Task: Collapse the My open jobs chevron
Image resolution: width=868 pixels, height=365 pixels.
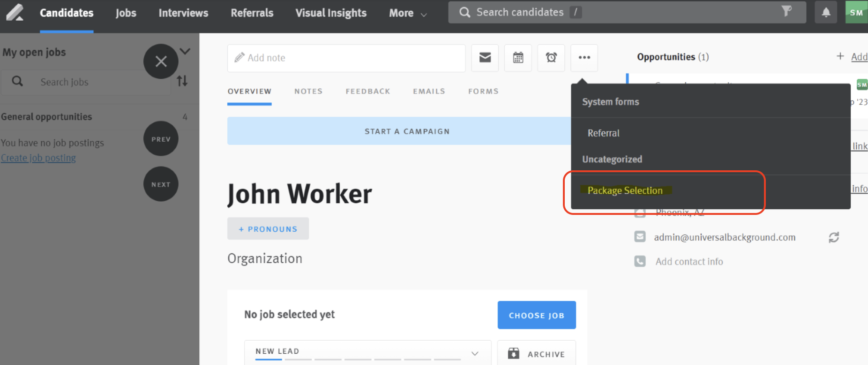Action: tap(185, 51)
